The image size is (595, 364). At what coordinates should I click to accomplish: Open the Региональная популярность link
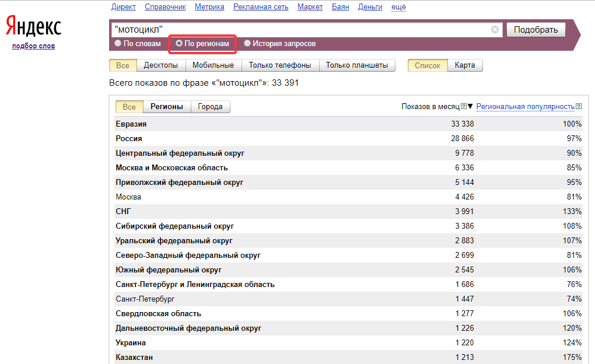[526, 107]
